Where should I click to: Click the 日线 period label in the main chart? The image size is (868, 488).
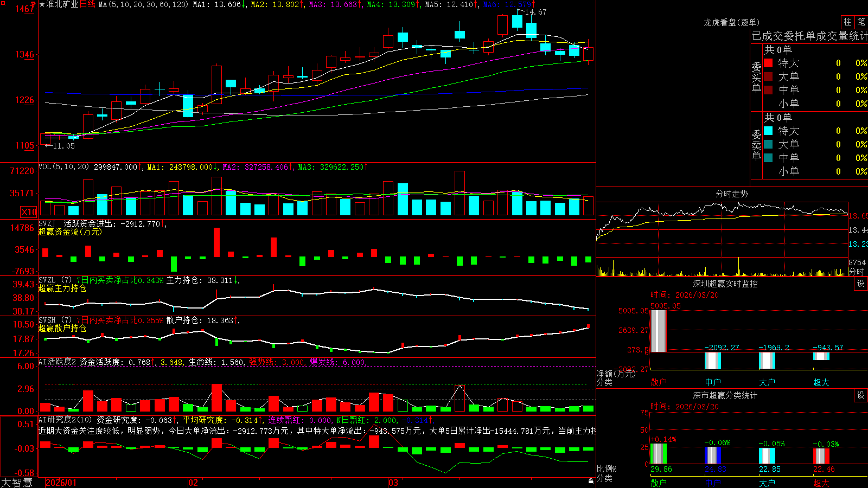[x=87, y=4]
